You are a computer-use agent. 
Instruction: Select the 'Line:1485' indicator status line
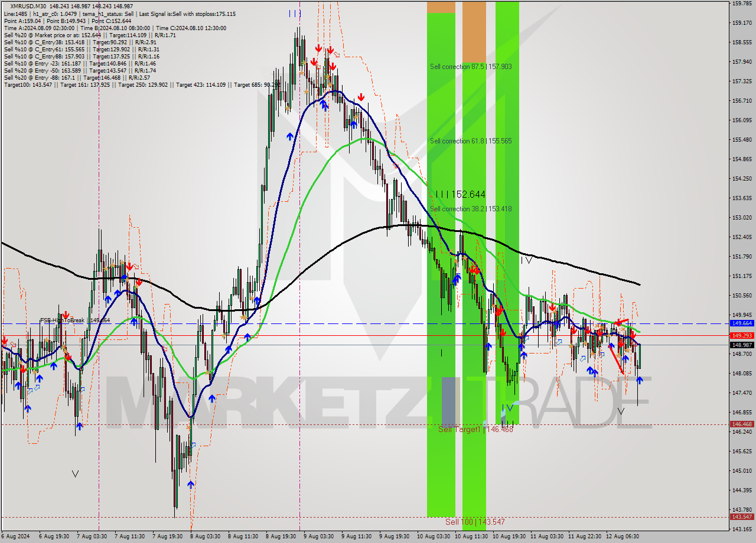pos(120,14)
